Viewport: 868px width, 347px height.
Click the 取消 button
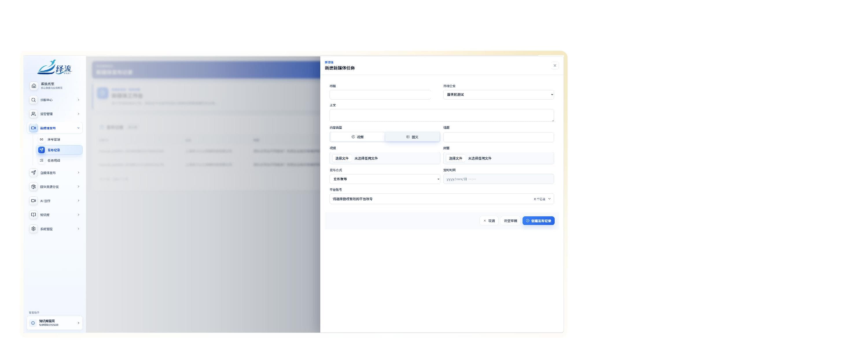pyautogui.click(x=489, y=221)
